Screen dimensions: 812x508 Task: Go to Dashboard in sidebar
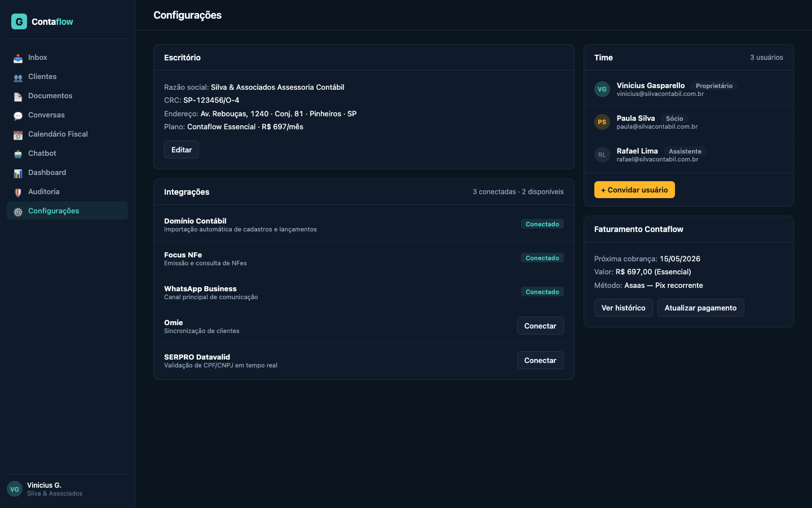(47, 173)
